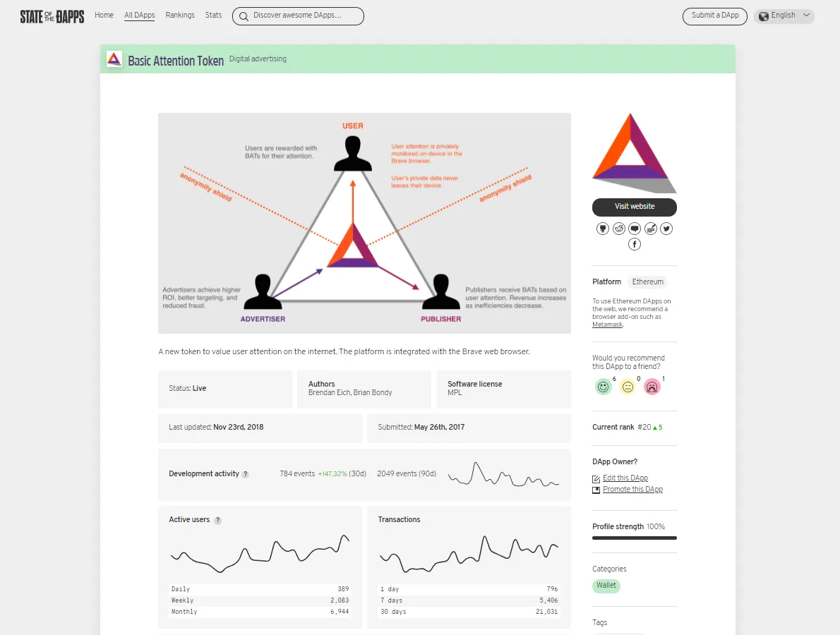This screenshot has height=635, width=840.
Task: Click the 1 day transactions row
Action: (469, 589)
